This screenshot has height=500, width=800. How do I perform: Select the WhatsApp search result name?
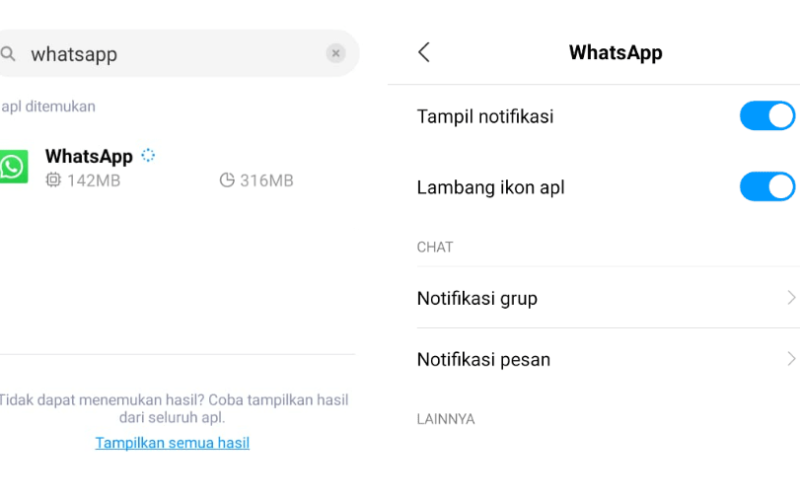[89, 156]
